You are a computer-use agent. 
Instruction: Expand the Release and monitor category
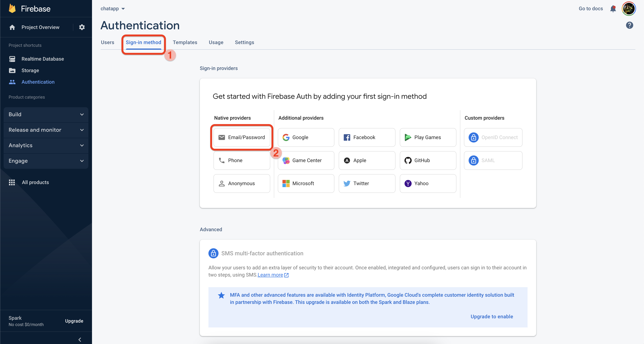pyautogui.click(x=46, y=130)
